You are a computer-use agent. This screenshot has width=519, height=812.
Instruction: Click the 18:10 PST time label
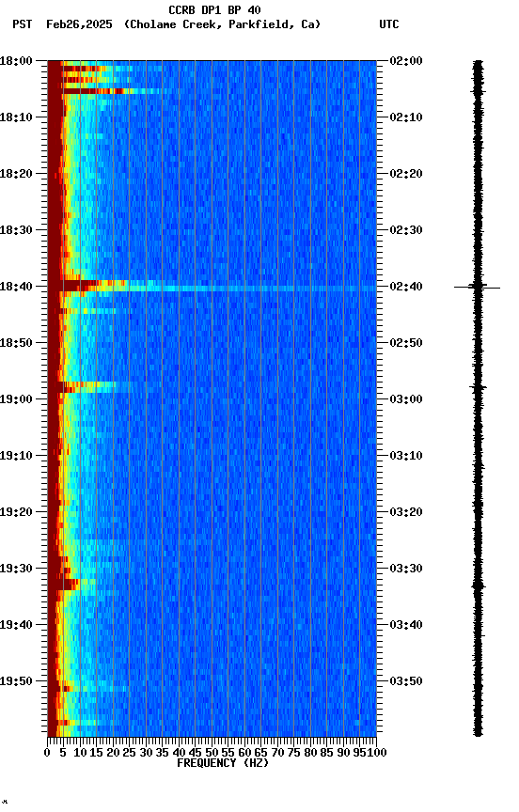(16, 117)
